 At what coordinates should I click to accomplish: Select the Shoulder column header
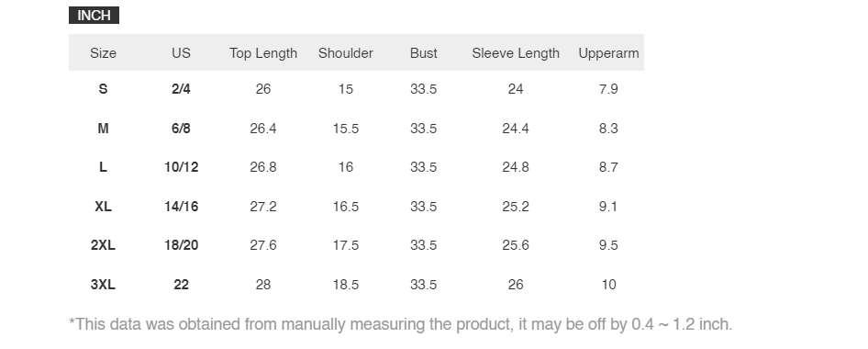(345, 53)
